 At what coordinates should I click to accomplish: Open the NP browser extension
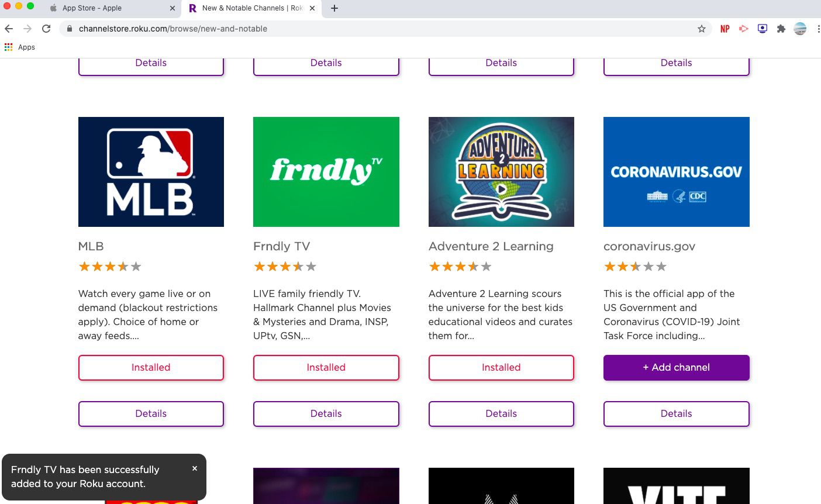click(725, 29)
